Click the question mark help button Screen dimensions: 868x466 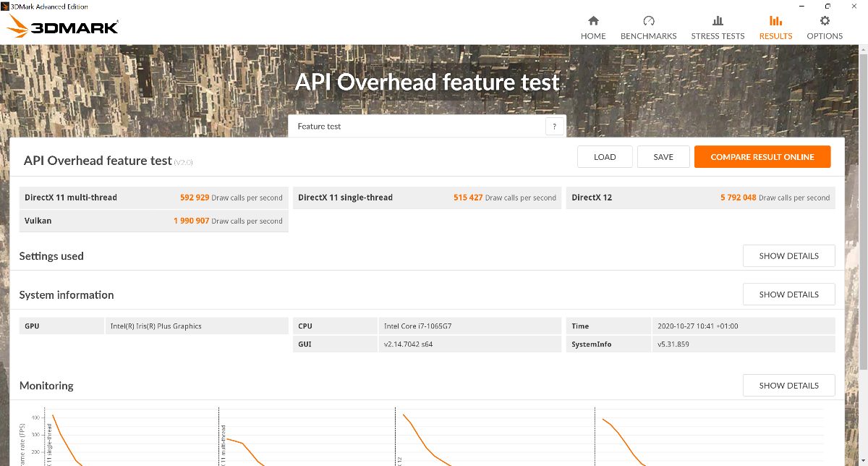(x=554, y=127)
